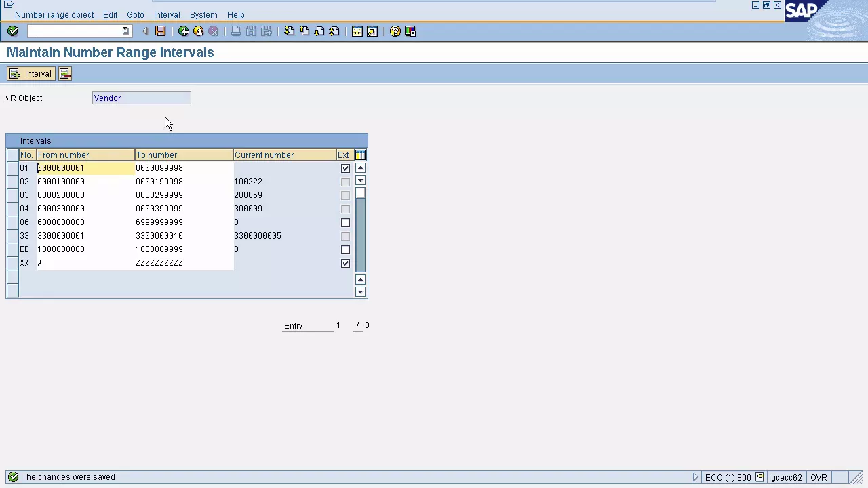
Task: Open the Help menu
Action: tap(236, 15)
